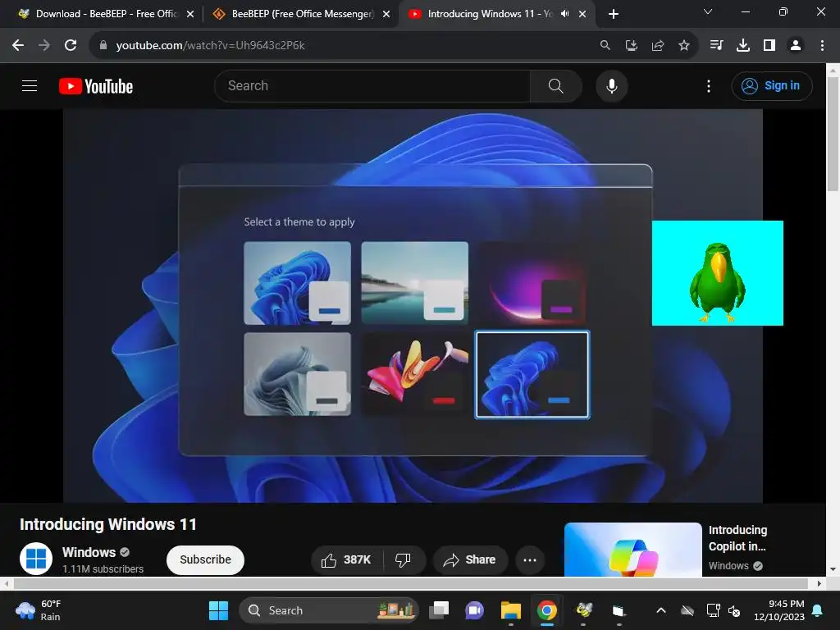Go forward to the next page
The width and height of the screenshot is (840, 630).
click(x=44, y=46)
